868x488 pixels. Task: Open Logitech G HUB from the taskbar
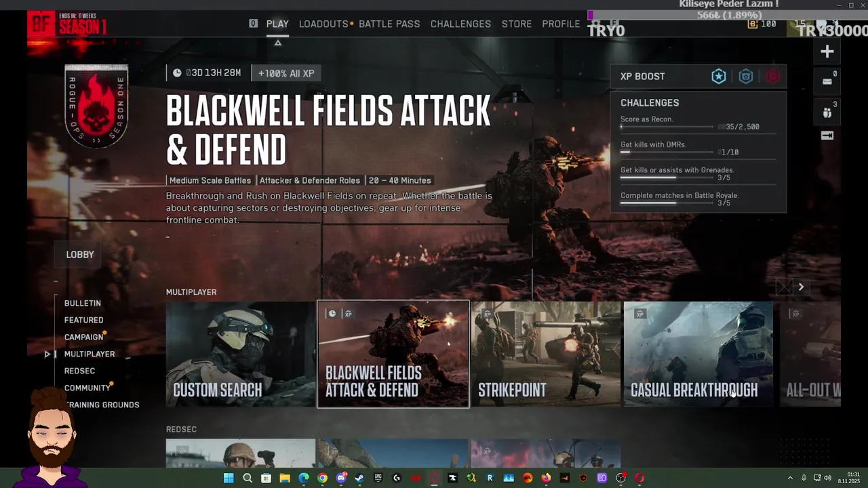point(397,478)
